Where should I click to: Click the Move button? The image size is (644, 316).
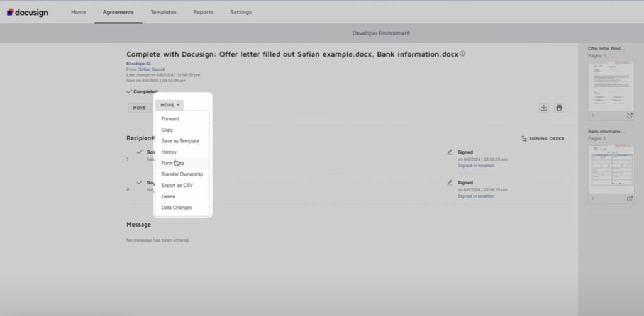(x=139, y=108)
